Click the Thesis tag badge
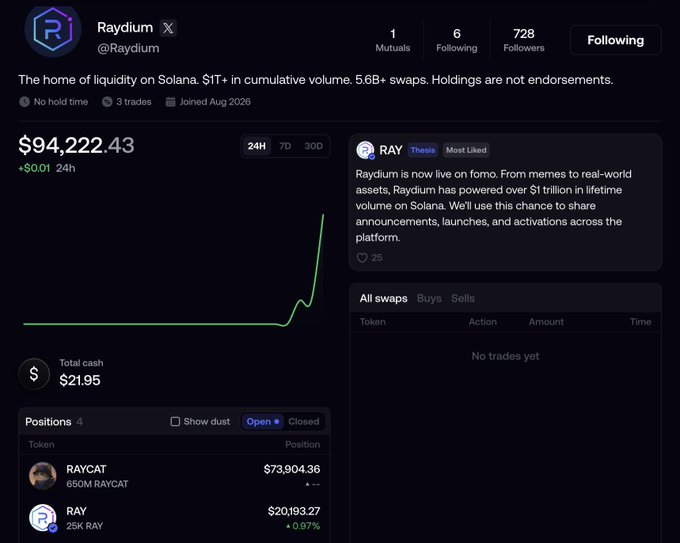Viewport: 680px width, 543px height. [x=423, y=150]
